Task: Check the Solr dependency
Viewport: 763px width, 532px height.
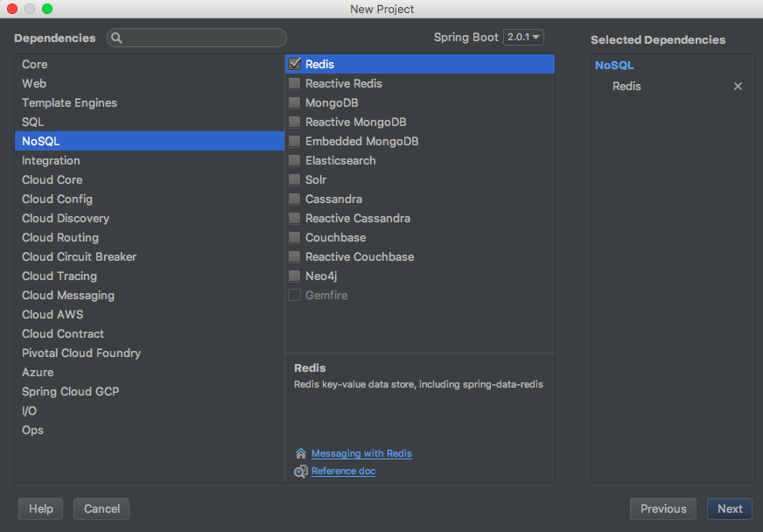Action: [x=294, y=179]
